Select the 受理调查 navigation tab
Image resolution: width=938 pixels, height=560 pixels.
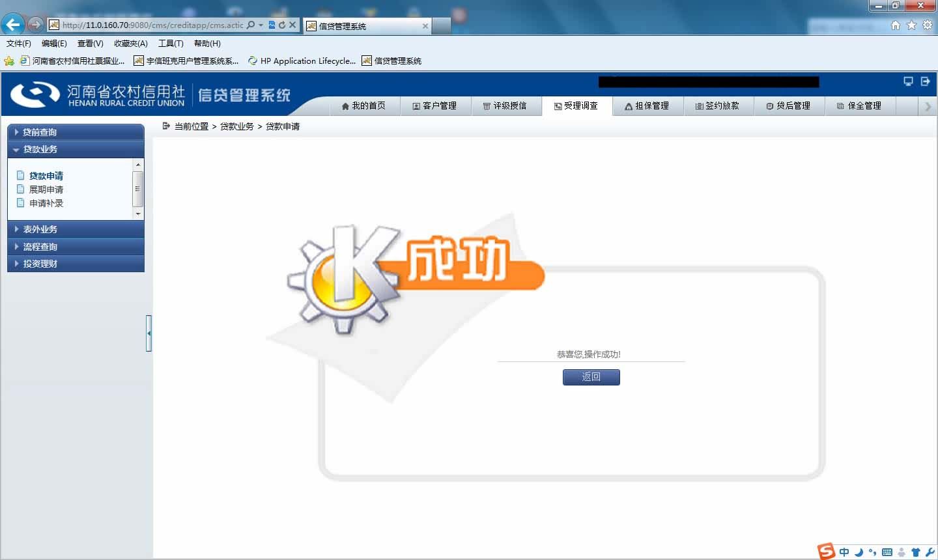point(576,105)
